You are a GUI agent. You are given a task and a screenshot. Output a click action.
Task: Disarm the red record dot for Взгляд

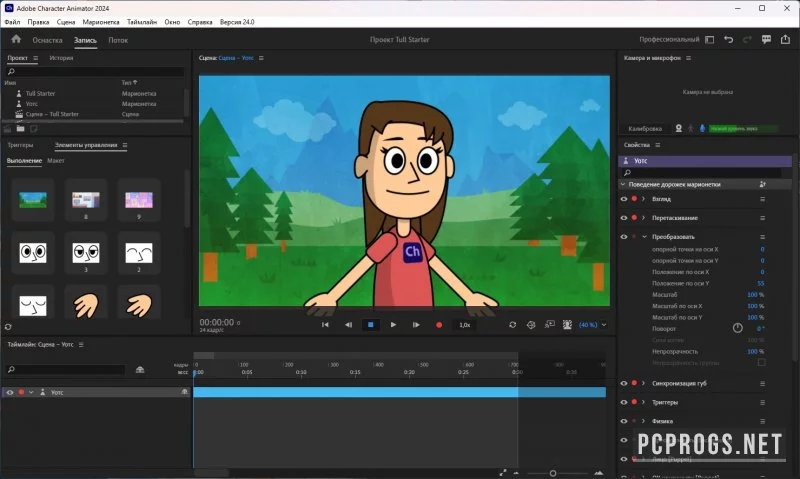pos(634,199)
